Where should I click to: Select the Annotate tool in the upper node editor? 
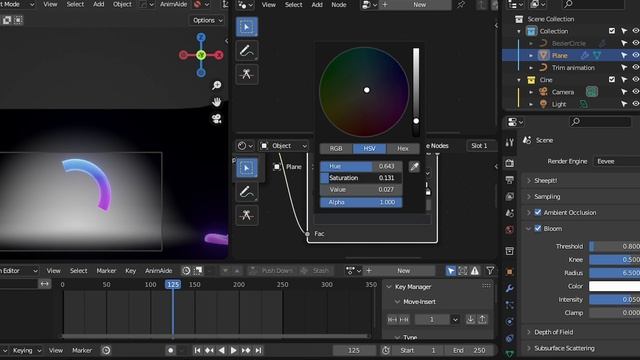point(247,51)
